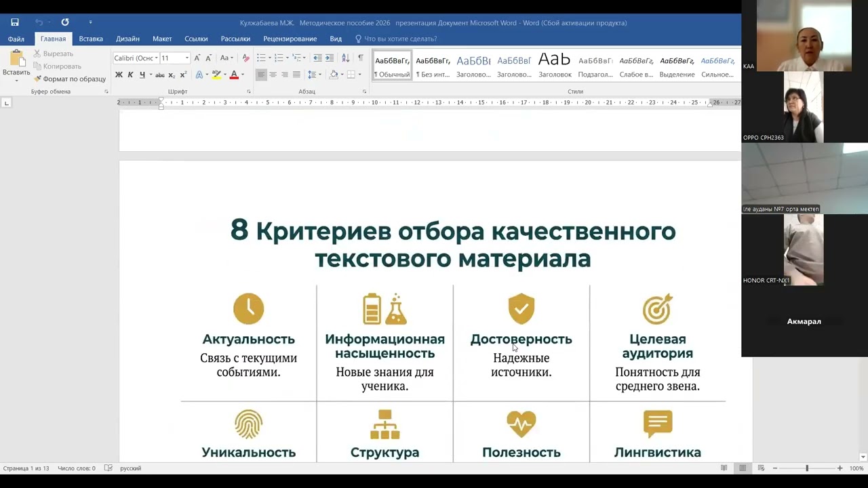
Task: Click the borders icon
Action: click(x=351, y=75)
